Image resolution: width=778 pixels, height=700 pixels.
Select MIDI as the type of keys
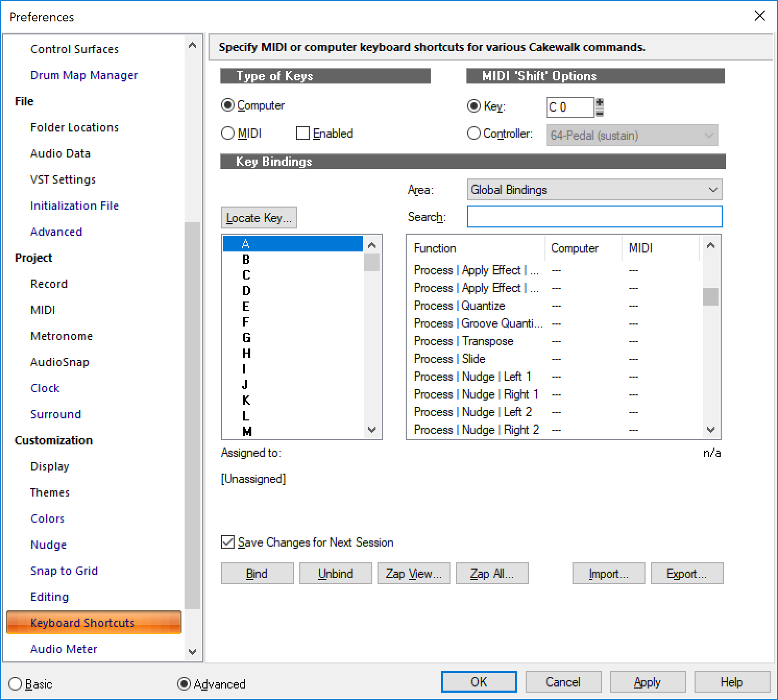point(228,134)
